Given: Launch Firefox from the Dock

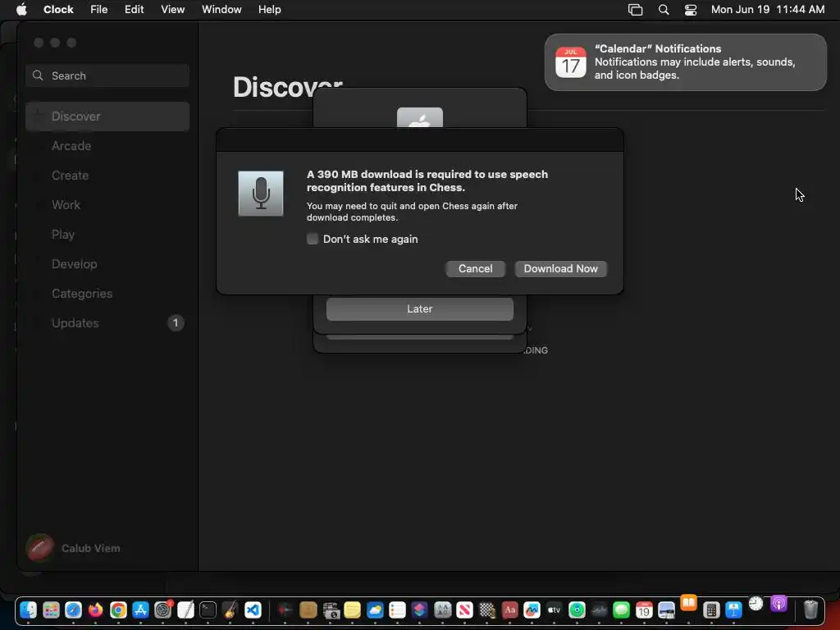Looking at the screenshot, I should (x=96, y=609).
